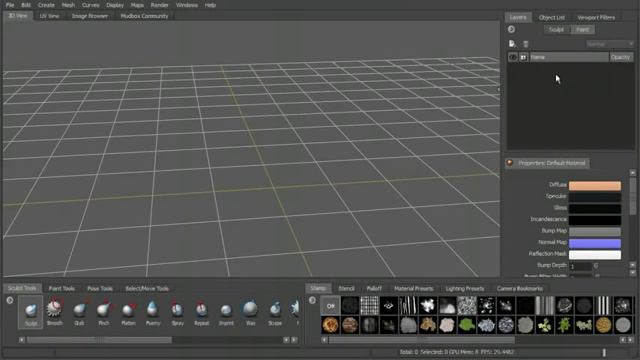Image resolution: width=640 pixels, height=360 pixels.
Task: Switch to the Stencil tab
Action: (347, 289)
